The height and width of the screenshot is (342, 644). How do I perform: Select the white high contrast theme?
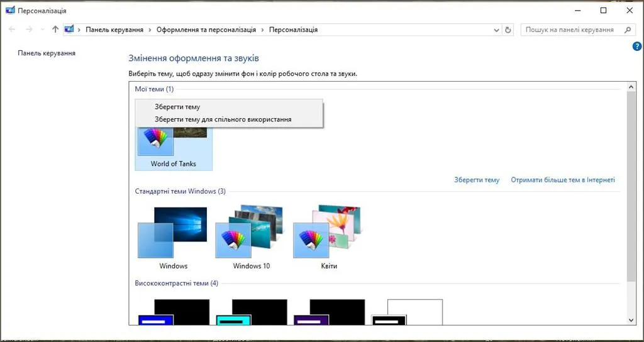[407, 312]
